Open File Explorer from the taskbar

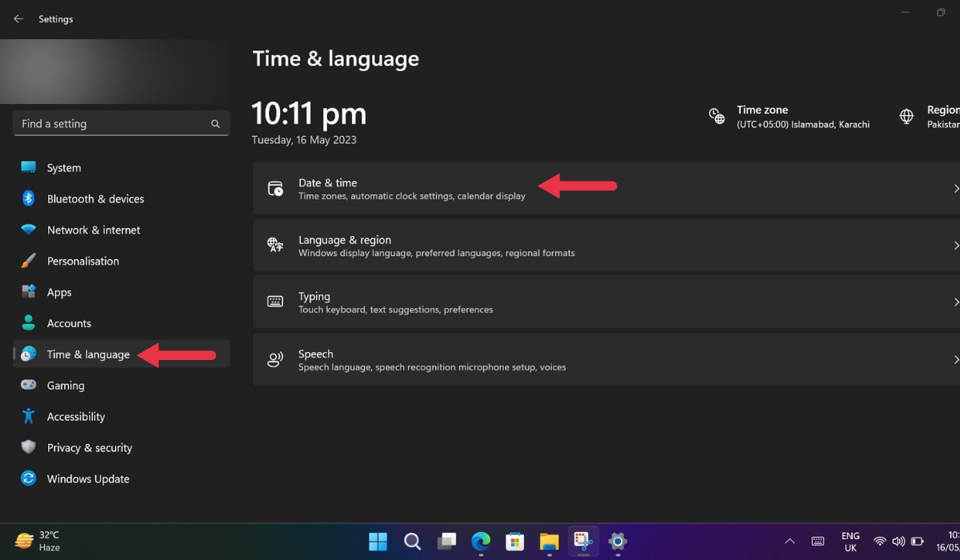548,542
